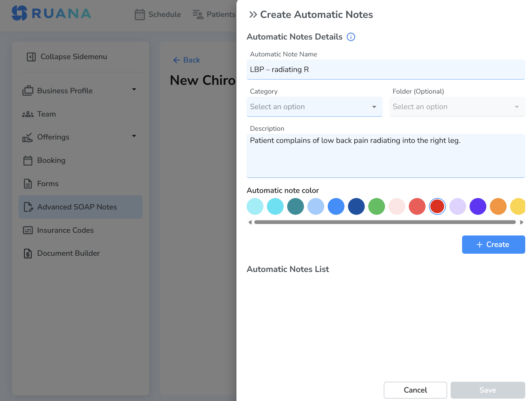This screenshot has height=401, width=532.
Task: Pick the medium blue color swatch
Action: (336, 206)
